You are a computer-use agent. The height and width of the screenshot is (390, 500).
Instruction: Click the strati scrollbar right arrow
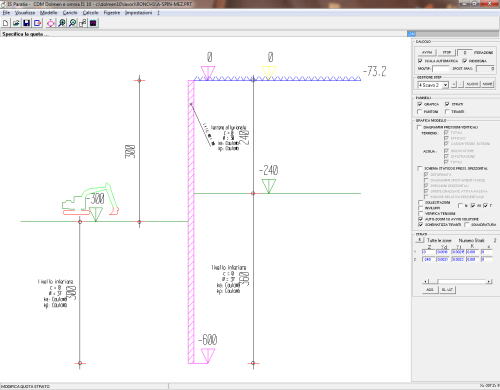point(489,281)
